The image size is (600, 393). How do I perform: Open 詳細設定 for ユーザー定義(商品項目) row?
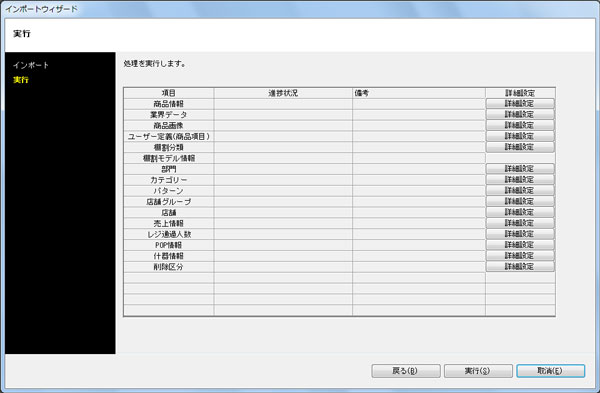pyautogui.click(x=520, y=136)
